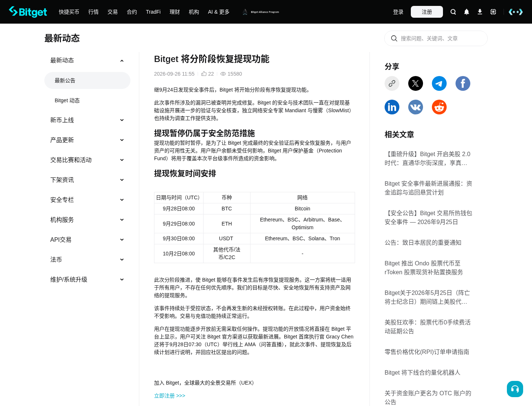This screenshot has height=406, width=532.
Task: Share article on Reddit
Action: pos(439,107)
